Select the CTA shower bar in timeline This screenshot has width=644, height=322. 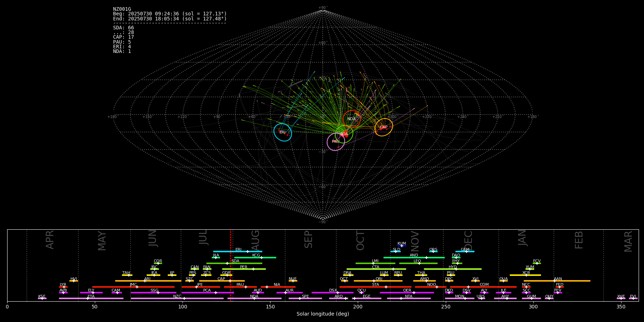coord(376,269)
